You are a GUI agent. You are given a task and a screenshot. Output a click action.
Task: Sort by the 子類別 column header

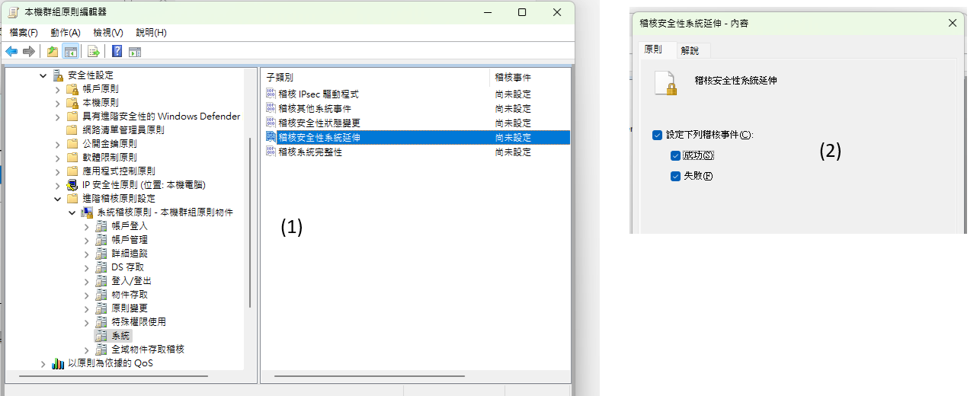tap(375, 77)
